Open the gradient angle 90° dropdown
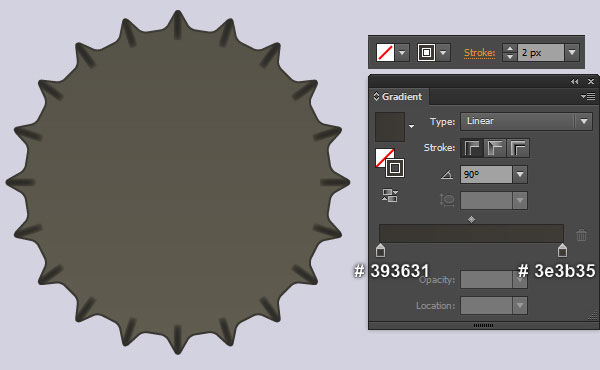Viewport: 600px width, 370px height. coord(520,174)
